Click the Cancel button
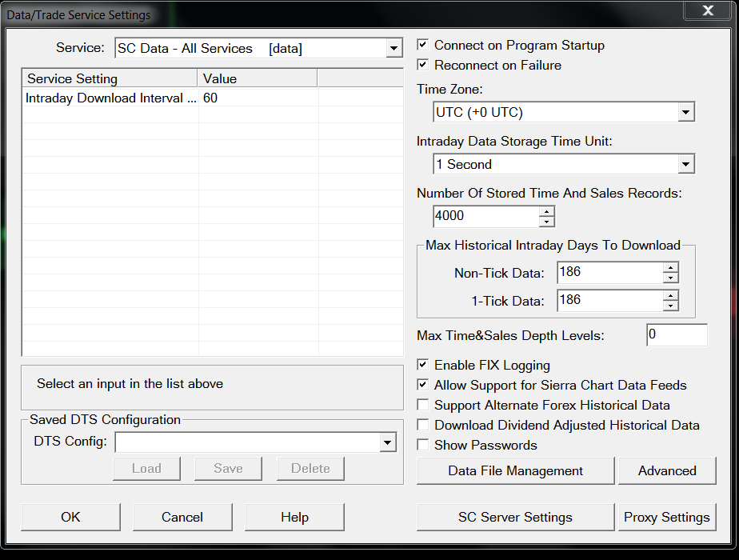 pos(182,517)
